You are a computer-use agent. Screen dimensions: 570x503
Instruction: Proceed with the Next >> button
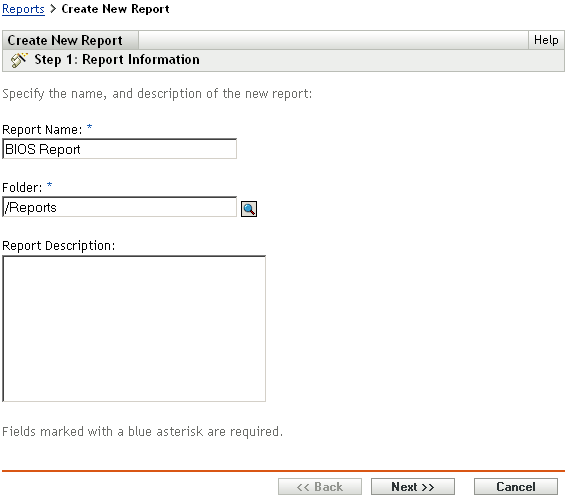(413, 486)
